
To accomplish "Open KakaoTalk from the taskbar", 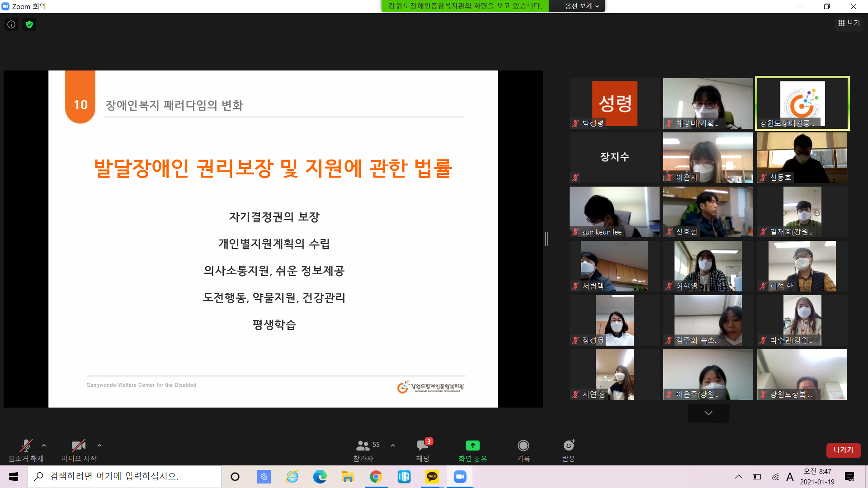I will tap(432, 476).
